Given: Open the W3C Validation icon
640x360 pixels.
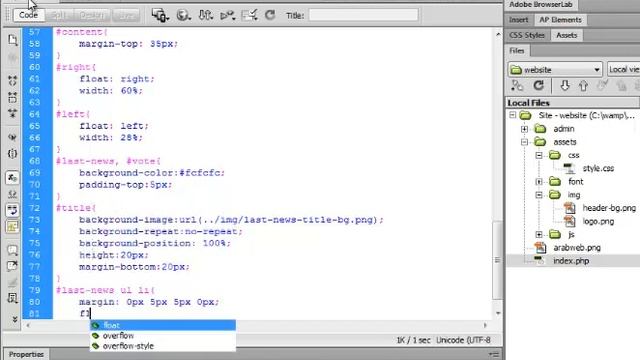Looking at the screenshot, I should click(x=227, y=16).
